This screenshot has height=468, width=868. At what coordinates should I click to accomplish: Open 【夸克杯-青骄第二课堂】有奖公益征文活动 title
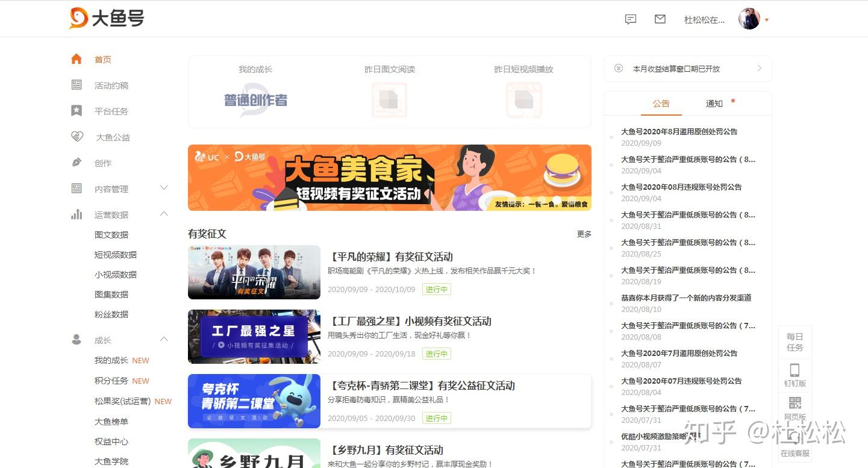pyautogui.click(x=422, y=386)
